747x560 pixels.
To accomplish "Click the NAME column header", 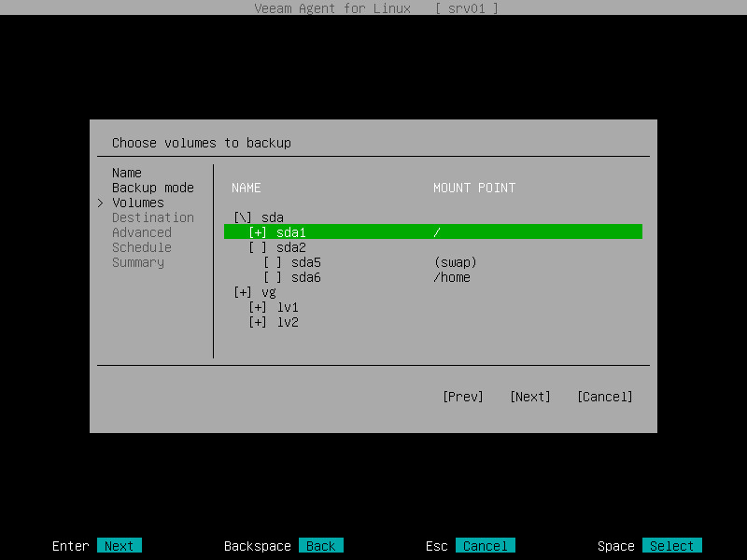I will coord(247,188).
